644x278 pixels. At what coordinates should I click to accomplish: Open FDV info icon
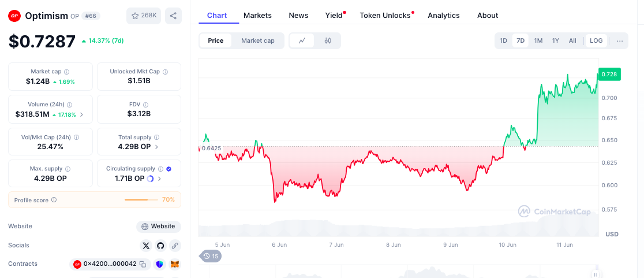pos(146,105)
